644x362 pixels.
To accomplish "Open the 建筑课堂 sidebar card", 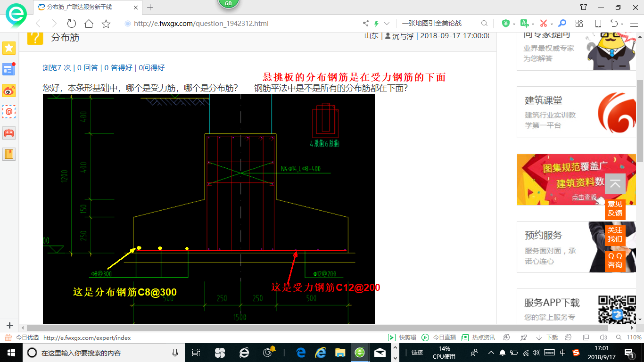I will [x=576, y=112].
